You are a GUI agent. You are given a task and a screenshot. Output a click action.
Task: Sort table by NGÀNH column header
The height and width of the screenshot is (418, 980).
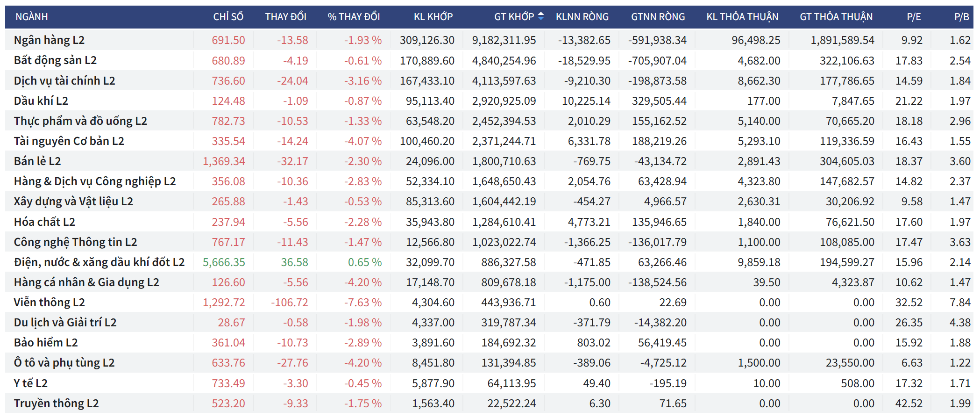pyautogui.click(x=32, y=17)
